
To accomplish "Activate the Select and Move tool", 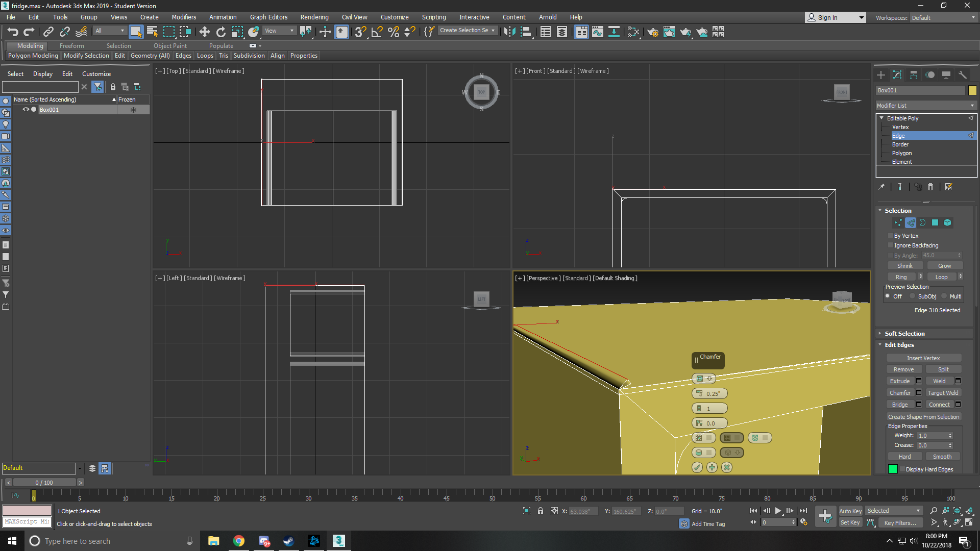I will (x=204, y=32).
